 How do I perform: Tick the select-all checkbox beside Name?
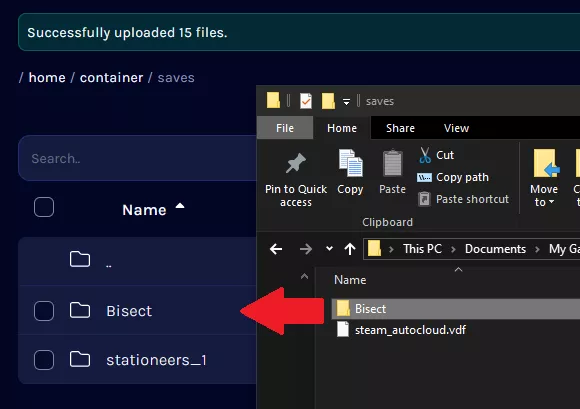click(x=44, y=207)
